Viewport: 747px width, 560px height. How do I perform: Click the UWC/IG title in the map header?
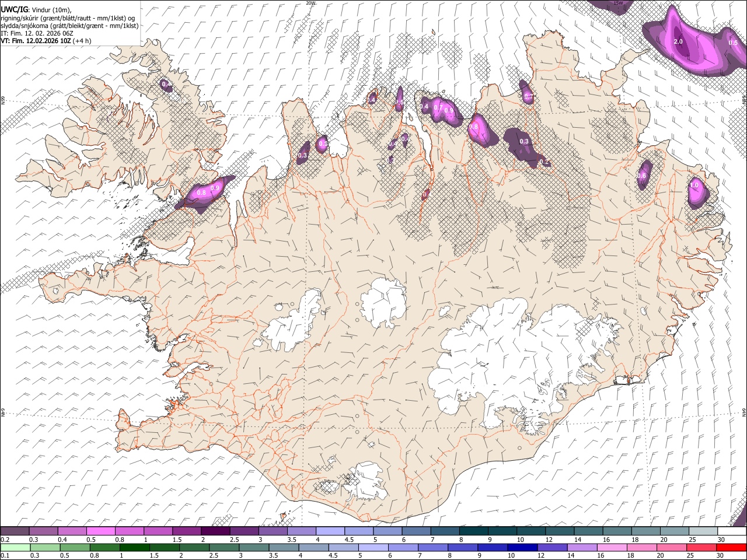pos(14,9)
